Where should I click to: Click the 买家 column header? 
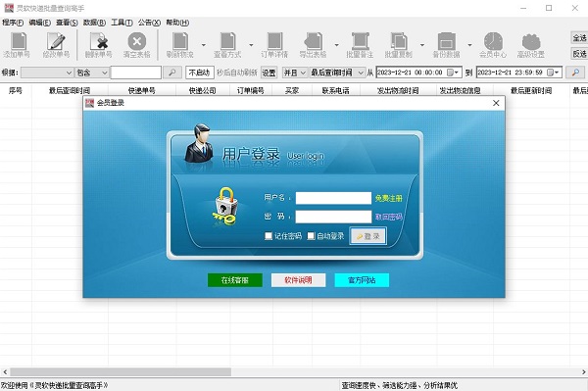(292, 90)
